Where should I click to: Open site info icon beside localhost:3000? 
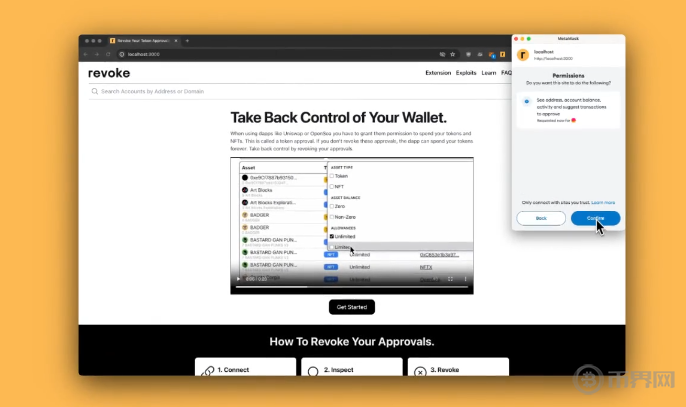point(122,54)
